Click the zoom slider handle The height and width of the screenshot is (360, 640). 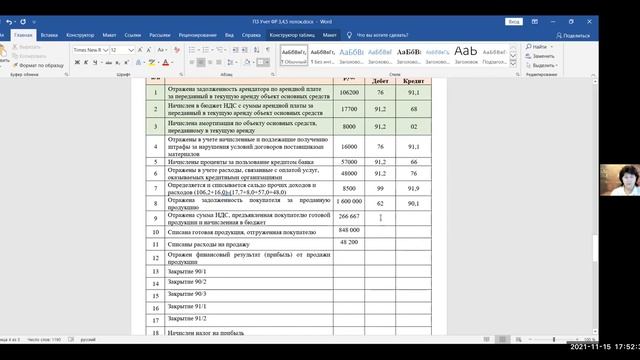[554, 339]
